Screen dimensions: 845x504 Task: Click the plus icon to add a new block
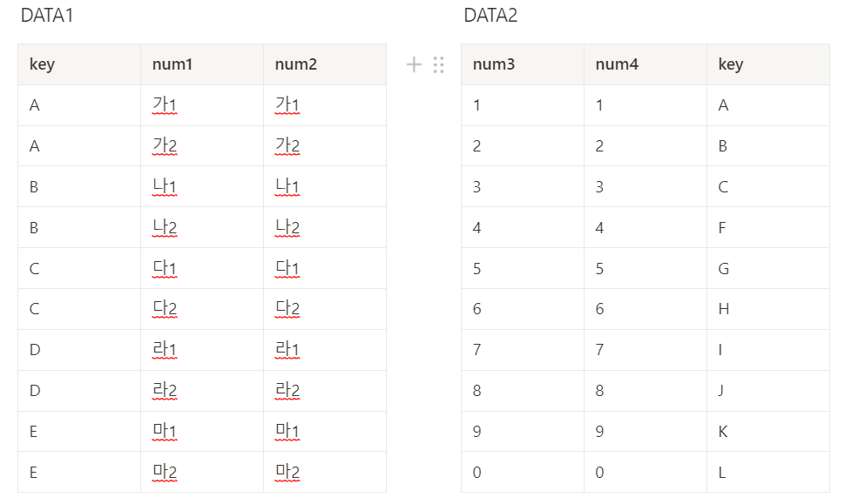(413, 64)
